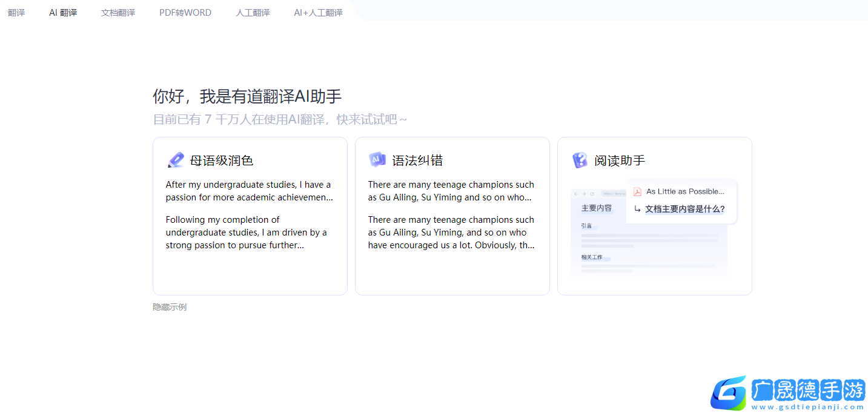Switch to the 翻译 tab
Image resolution: width=868 pixels, height=419 pixels.
(16, 12)
